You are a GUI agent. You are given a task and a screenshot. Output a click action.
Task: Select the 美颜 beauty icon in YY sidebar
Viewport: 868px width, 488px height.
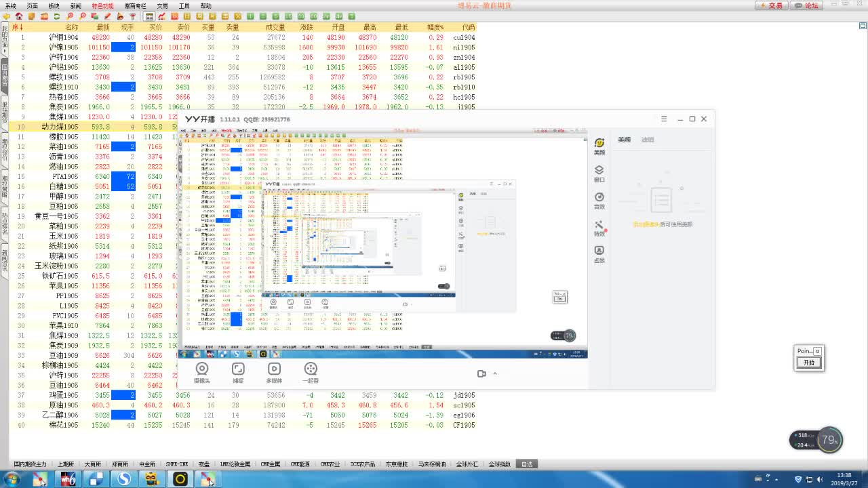pyautogui.click(x=599, y=147)
